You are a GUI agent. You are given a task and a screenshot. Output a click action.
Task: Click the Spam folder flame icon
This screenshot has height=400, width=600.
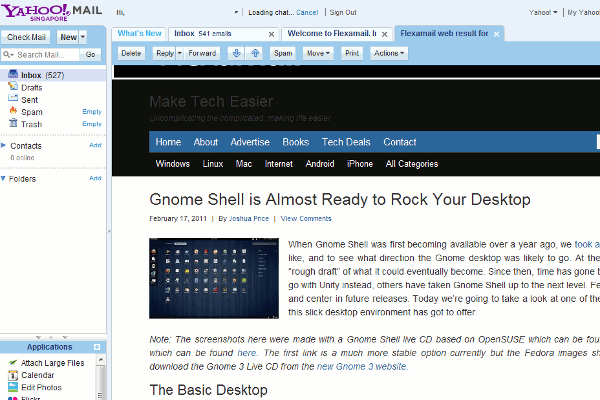coord(11,111)
